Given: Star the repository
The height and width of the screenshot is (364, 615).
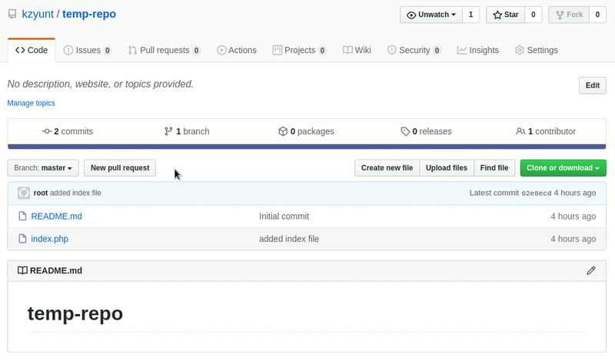Looking at the screenshot, I should click(x=506, y=15).
